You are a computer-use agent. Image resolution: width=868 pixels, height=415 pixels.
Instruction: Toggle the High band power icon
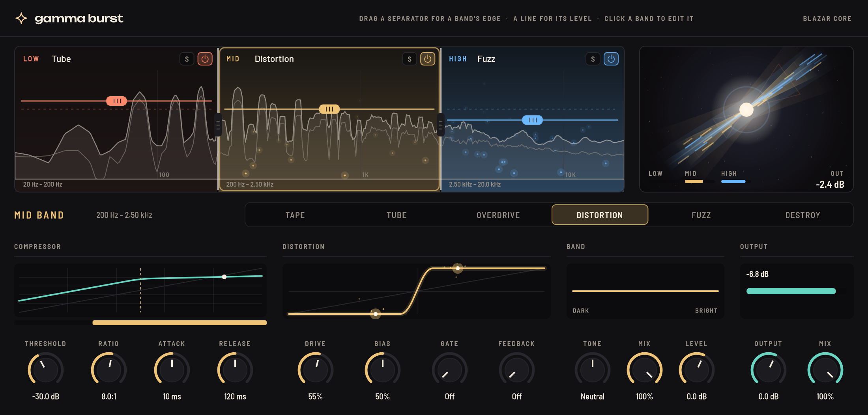[x=611, y=59]
